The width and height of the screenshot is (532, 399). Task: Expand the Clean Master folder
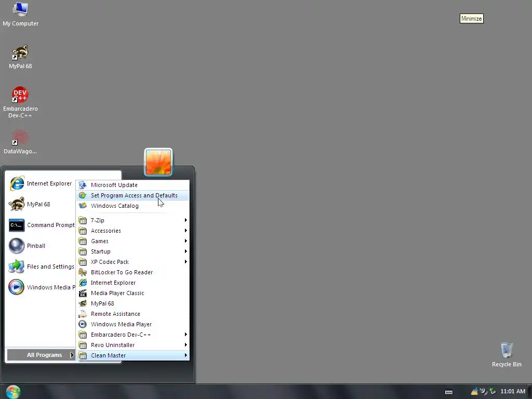(x=132, y=355)
